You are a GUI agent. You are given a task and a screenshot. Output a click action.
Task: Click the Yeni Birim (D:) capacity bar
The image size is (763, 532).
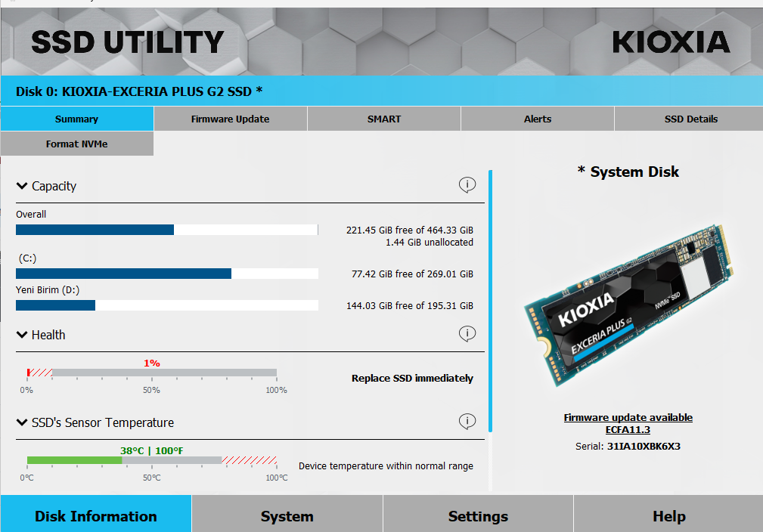pos(167,305)
